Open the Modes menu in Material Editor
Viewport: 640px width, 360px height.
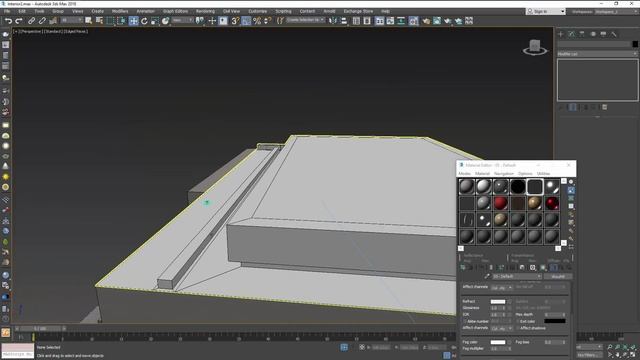point(464,174)
